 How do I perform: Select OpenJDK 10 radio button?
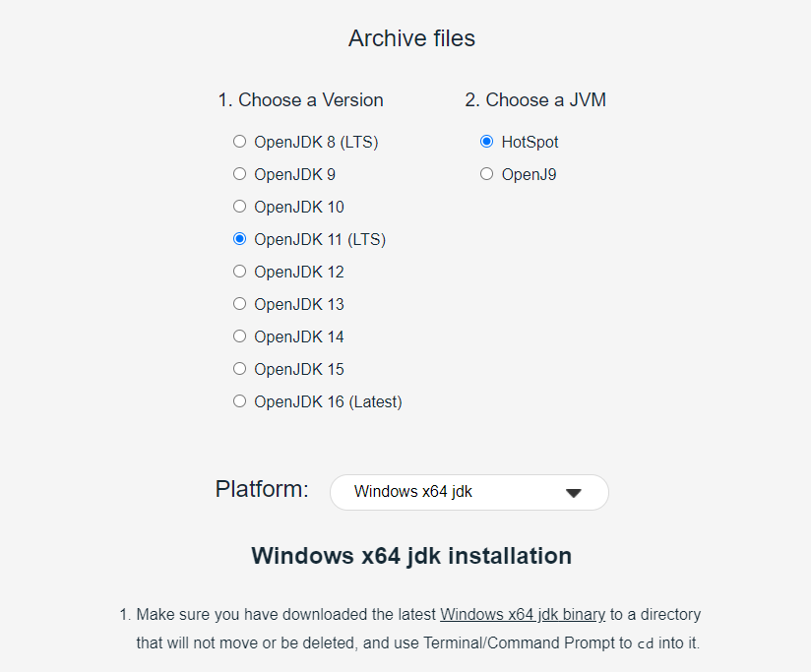(239, 207)
